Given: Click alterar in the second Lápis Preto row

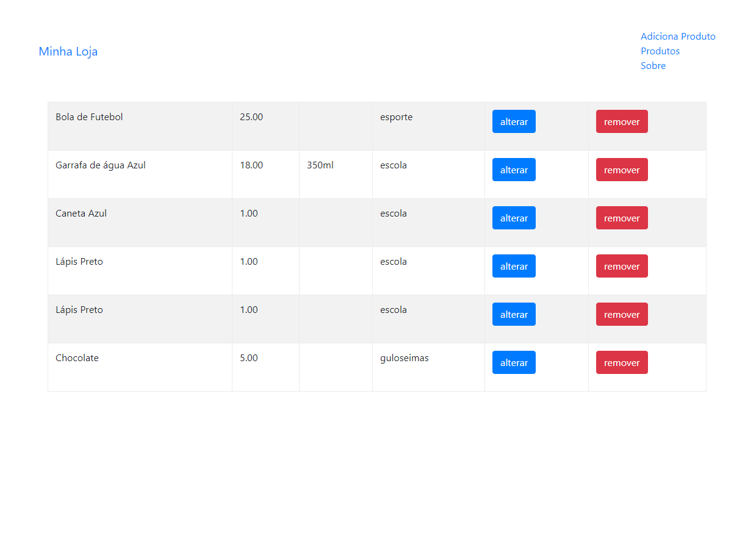Looking at the screenshot, I should (x=514, y=314).
